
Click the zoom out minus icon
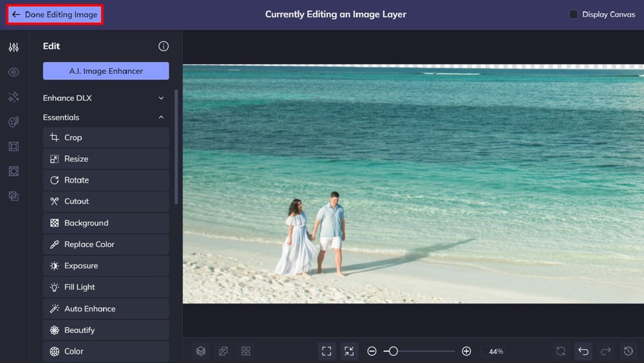tap(372, 351)
